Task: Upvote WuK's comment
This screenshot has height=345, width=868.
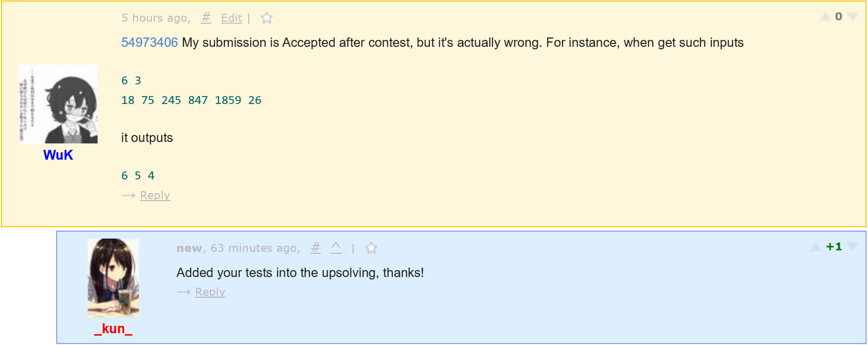Action: click(825, 17)
